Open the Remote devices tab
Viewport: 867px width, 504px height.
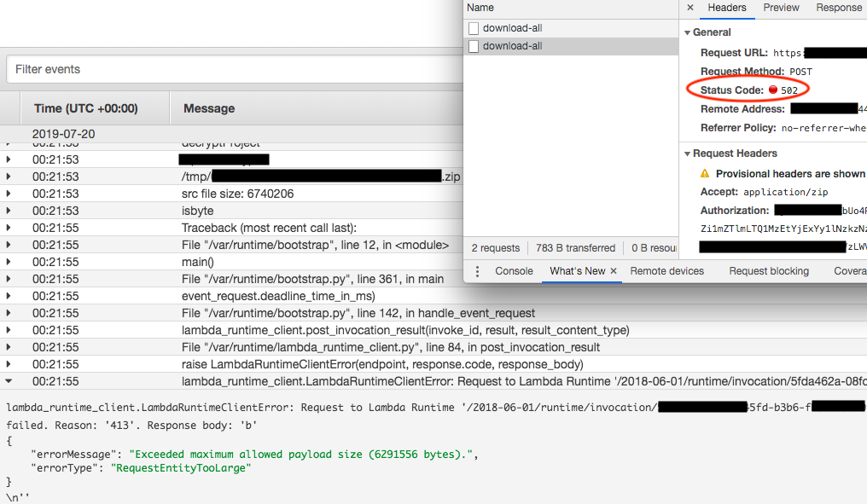666,271
